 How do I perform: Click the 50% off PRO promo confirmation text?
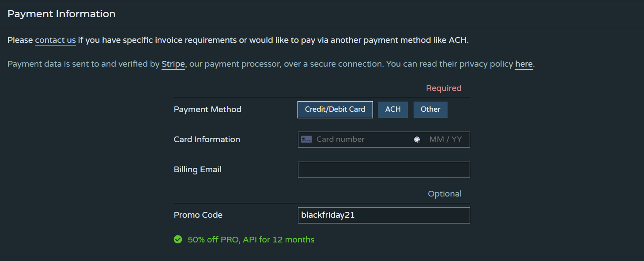[251, 240]
